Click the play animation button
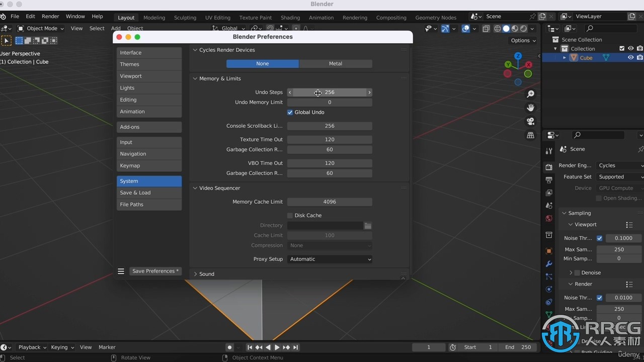 (x=277, y=347)
